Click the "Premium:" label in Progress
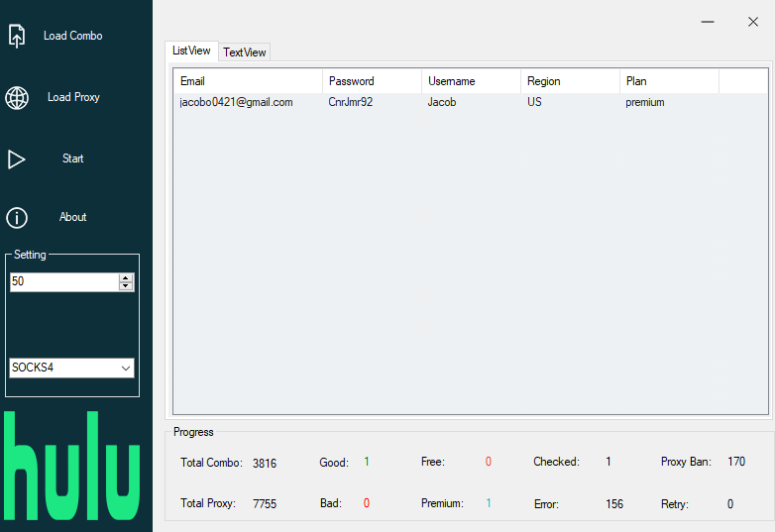This screenshot has height=532, width=775. coord(442,503)
